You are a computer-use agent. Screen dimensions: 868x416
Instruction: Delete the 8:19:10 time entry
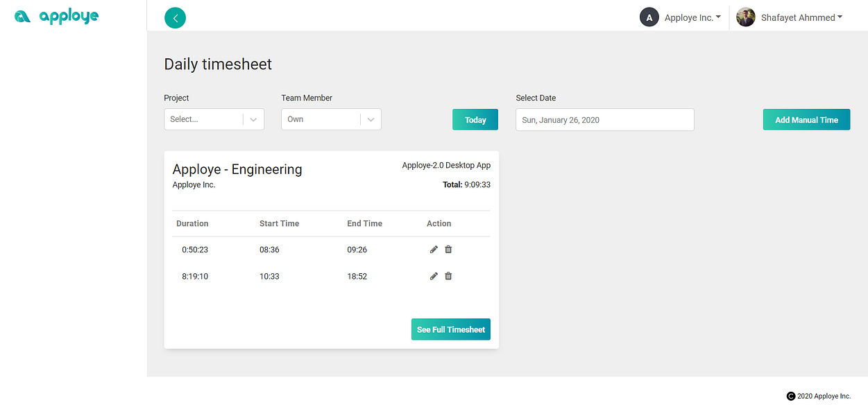tap(448, 276)
